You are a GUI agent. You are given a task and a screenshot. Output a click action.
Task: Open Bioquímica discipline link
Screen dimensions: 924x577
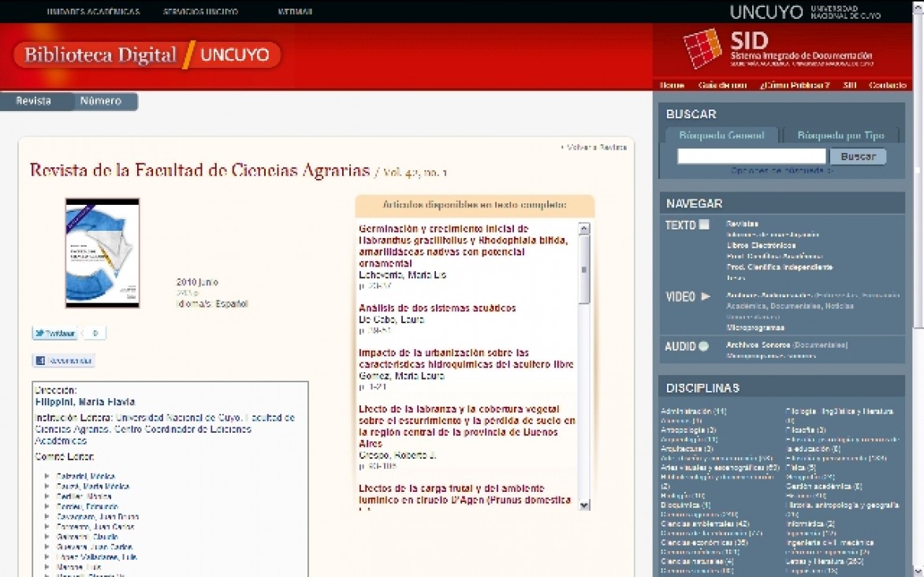pyautogui.click(x=686, y=505)
